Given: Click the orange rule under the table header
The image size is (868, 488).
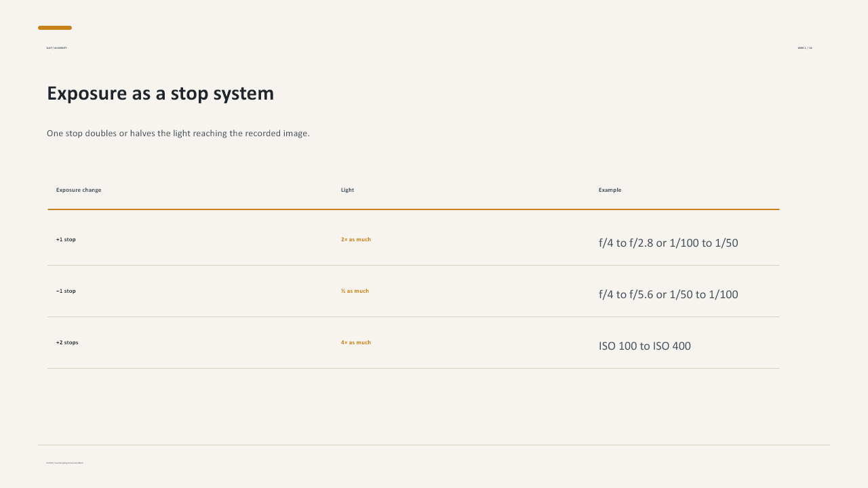Looking at the screenshot, I should (x=414, y=209).
